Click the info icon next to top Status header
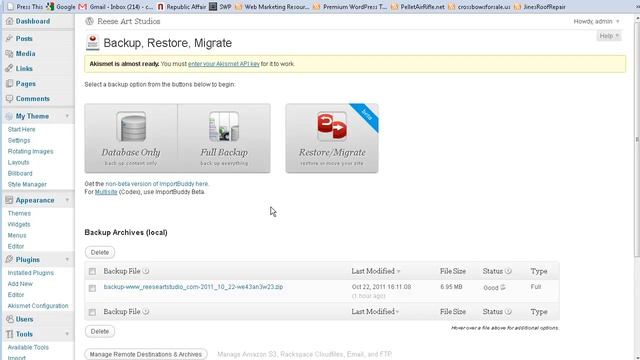 508,271
